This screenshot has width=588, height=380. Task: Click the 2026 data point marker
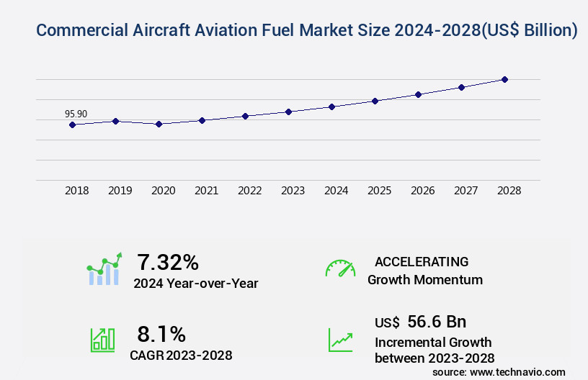click(418, 94)
